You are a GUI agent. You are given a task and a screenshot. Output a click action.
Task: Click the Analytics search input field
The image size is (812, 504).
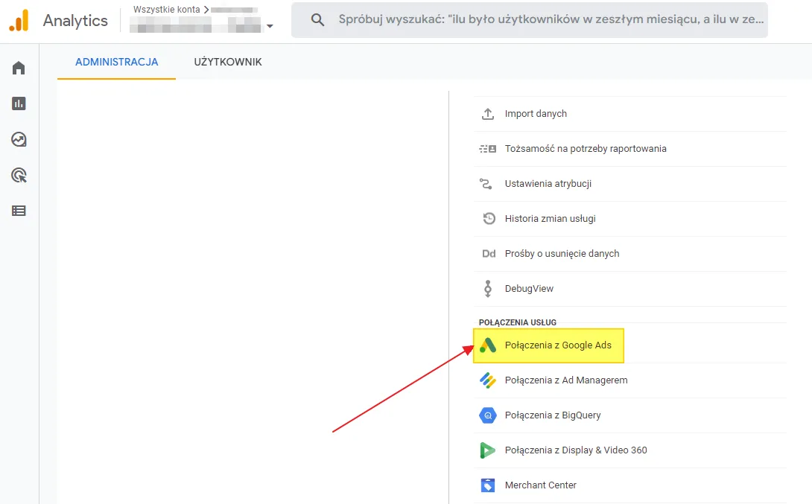(x=529, y=20)
